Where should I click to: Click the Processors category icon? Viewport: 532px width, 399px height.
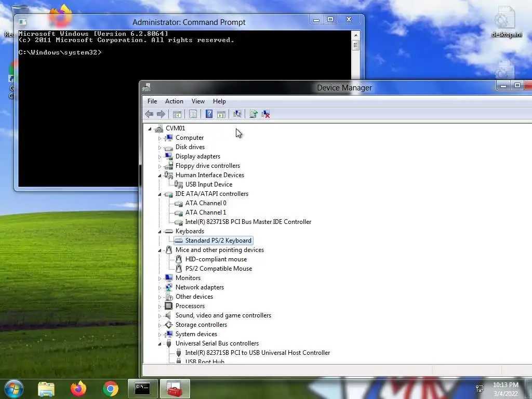point(169,305)
